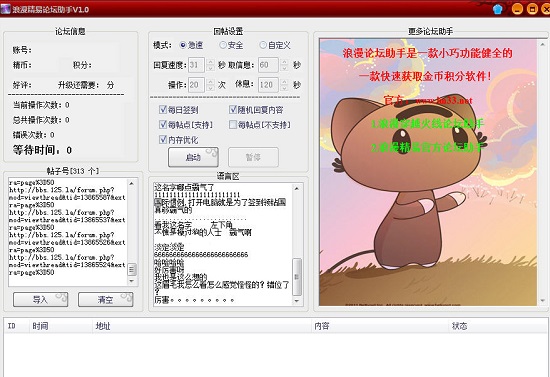Click down arrow of the ad panel scrollbar

(x=543, y=301)
